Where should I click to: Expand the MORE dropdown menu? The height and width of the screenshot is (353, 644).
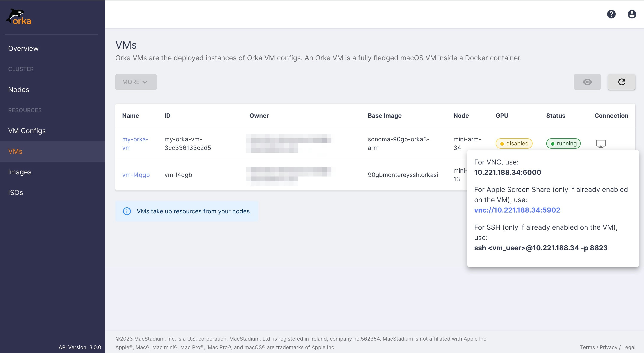click(x=136, y=82)
